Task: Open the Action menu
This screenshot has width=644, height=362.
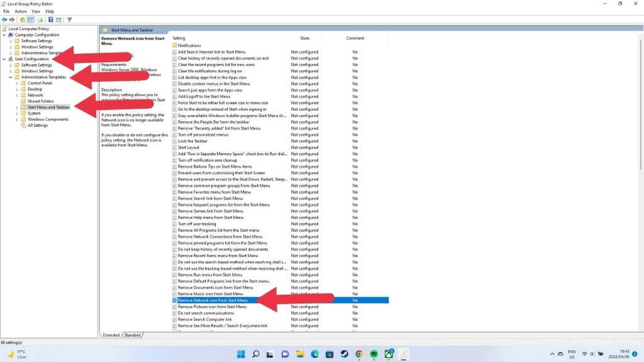Action: pos(21,11)
